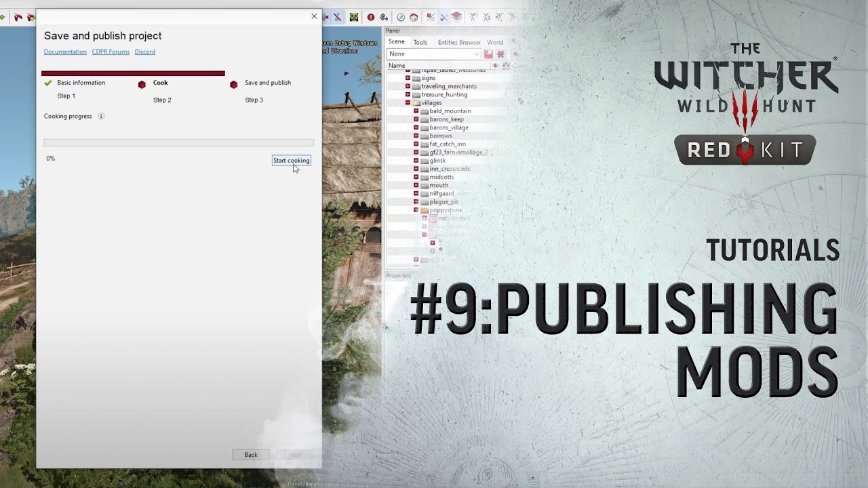Image resolution: width=868 pixels, height=488 pixels.
Task: Click the Basic information step
Action: (81, 83)
